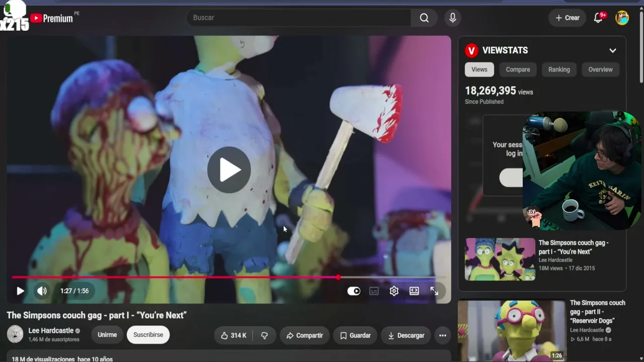Image resolution: width=644 pixels, height=362 pixels.
Task: Click the large play overlay on the video
Action: click(229, 170)
